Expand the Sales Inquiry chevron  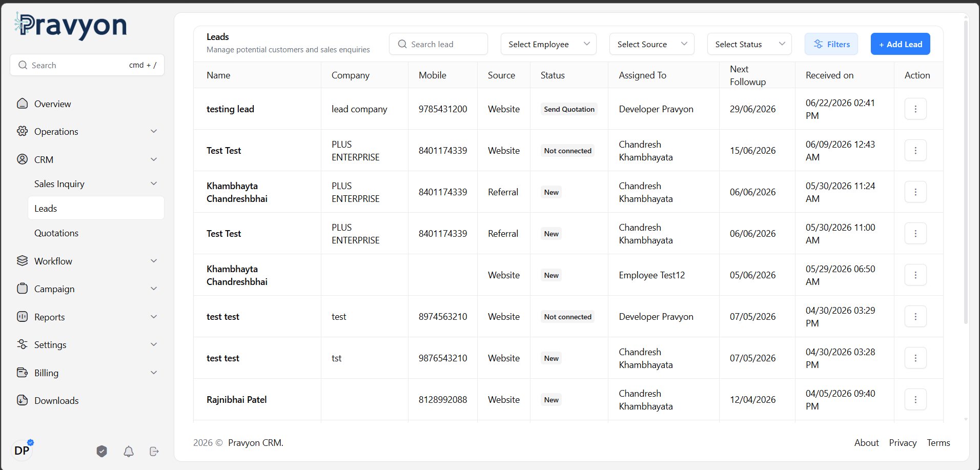(x=154, y=183)
